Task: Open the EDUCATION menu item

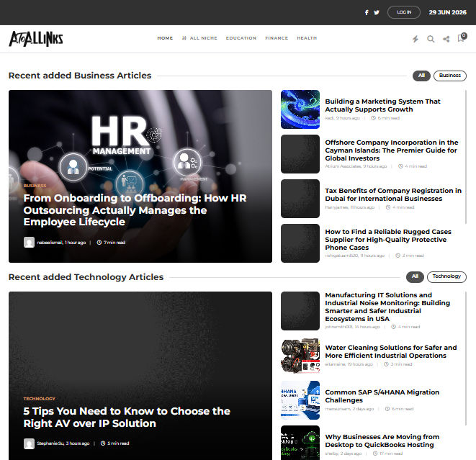Action: [241, 38]
